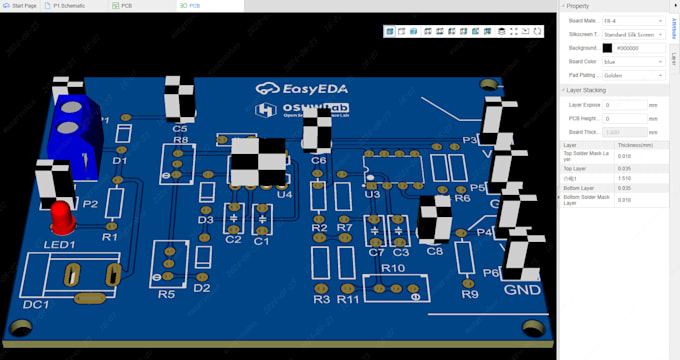Click the U3 chip footprint on the board
This screenshot has height=360, width=680.
(x=394, y=170)
